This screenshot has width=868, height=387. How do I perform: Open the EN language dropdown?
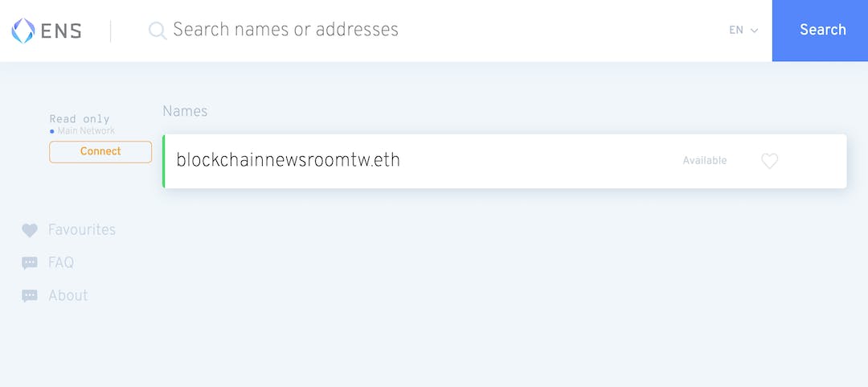click(x=736, y=31)
